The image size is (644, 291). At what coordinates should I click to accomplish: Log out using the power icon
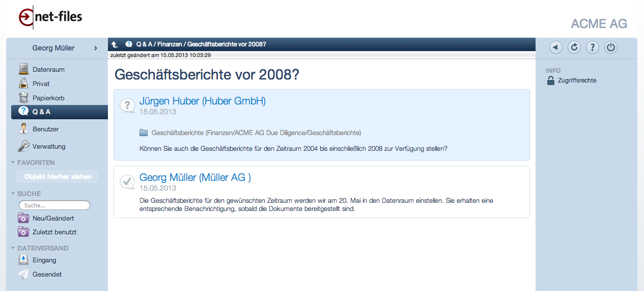tap(611, 47)
